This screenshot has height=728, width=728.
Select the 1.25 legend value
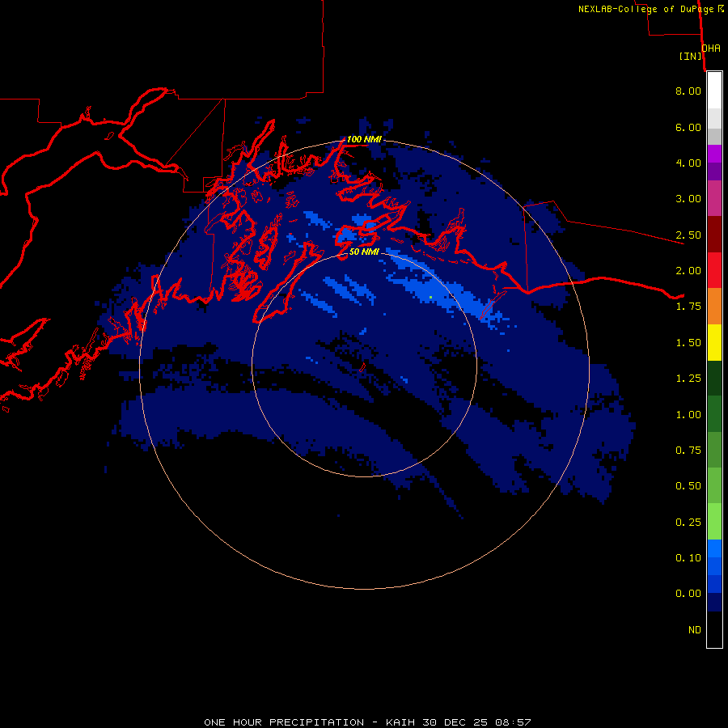(x=688, y=379)
